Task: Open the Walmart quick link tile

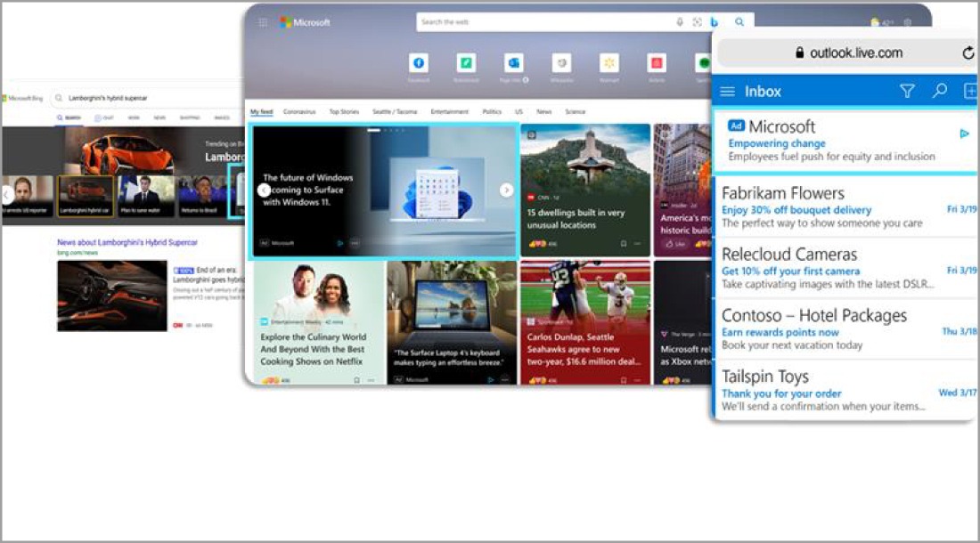Action: pos(608,63)
